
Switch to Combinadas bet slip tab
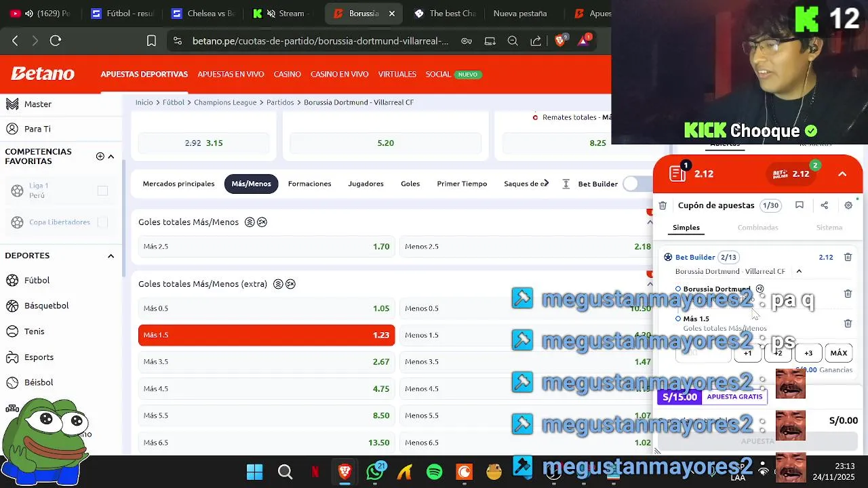(757, 228)
